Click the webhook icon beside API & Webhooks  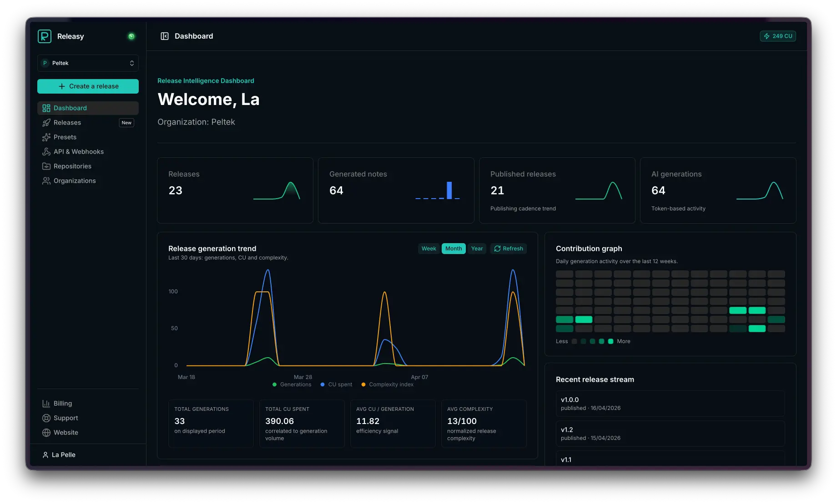(x=46, y=152)
